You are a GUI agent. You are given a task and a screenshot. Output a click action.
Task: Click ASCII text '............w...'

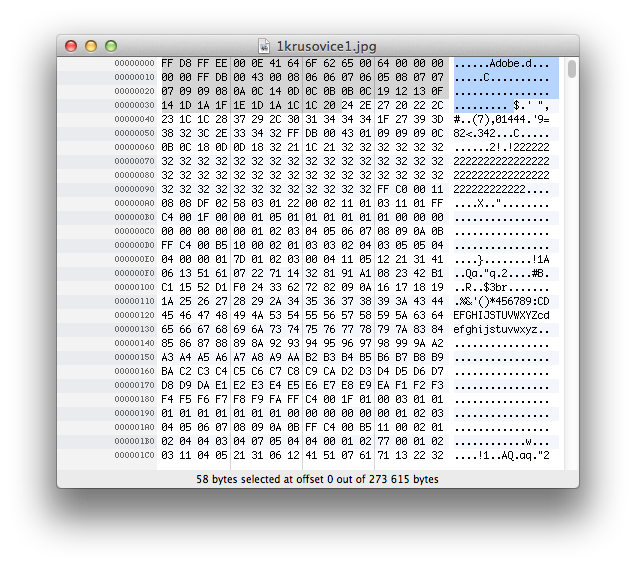[501, 441]
